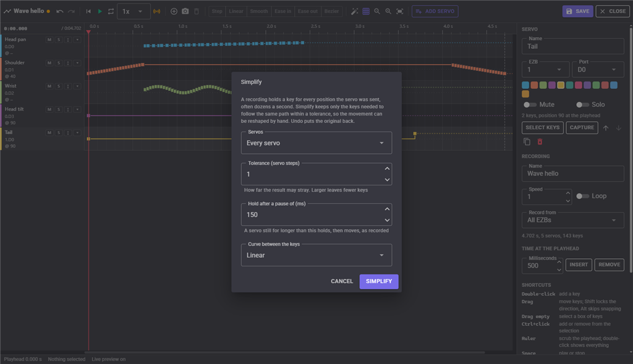Duplicate the servo with the copy icon
The height and width of the screenshot is (364, 633).
click(527, 142)
